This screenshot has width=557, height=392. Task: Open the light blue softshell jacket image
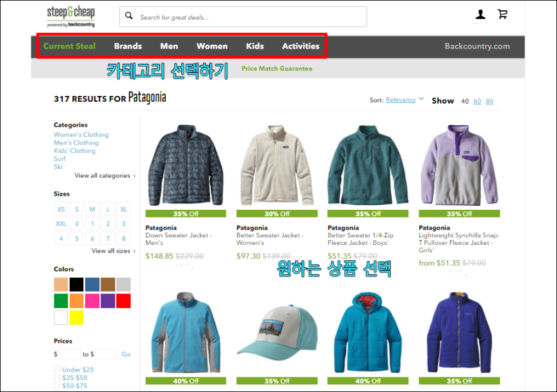[x=186, y=333]
